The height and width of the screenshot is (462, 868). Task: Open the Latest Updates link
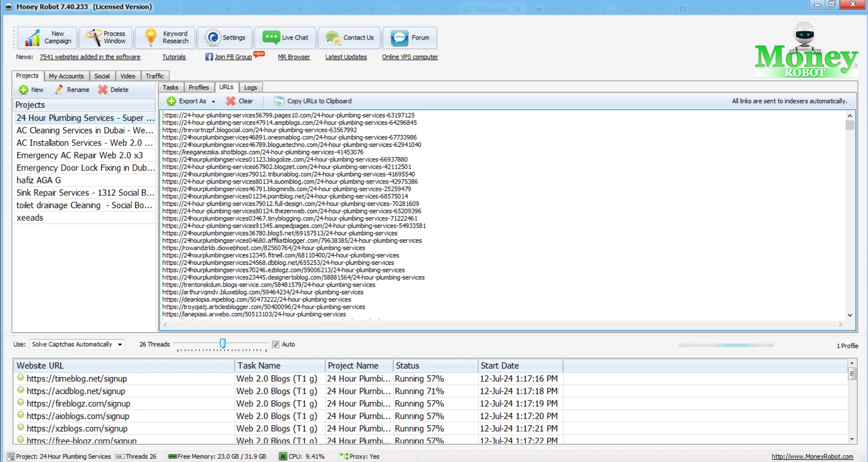click(346, 57)
